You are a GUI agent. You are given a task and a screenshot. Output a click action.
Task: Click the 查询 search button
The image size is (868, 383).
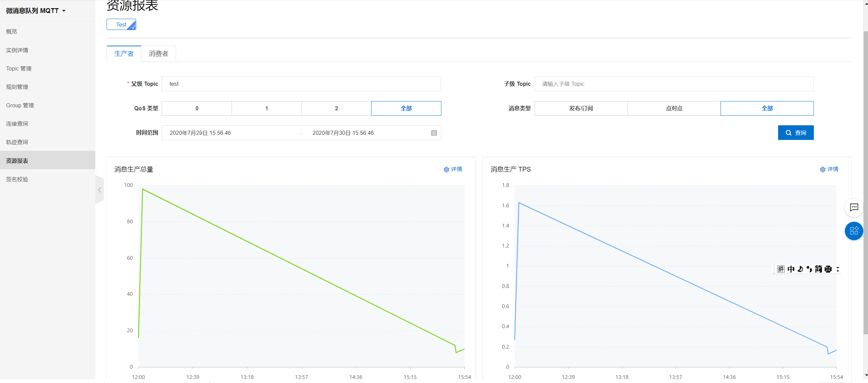coord(795,133)
